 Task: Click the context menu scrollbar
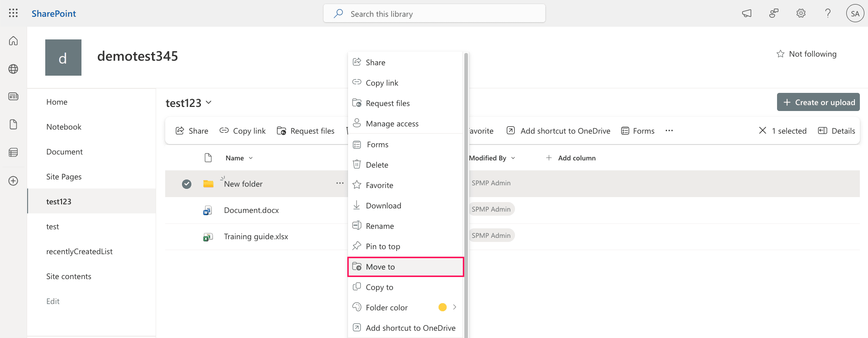pyautogui.click(x=466, y=195)
